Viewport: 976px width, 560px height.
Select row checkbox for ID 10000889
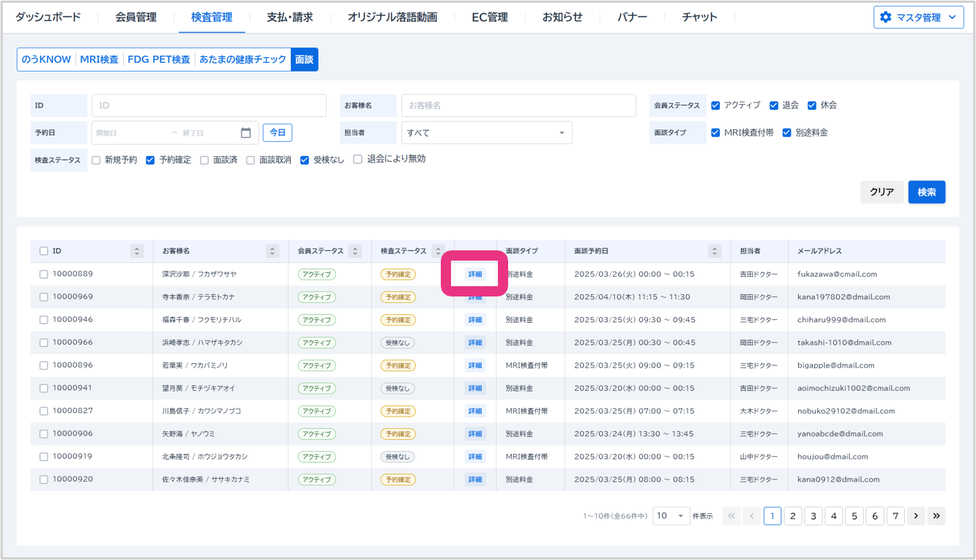(x=44, y=274)
